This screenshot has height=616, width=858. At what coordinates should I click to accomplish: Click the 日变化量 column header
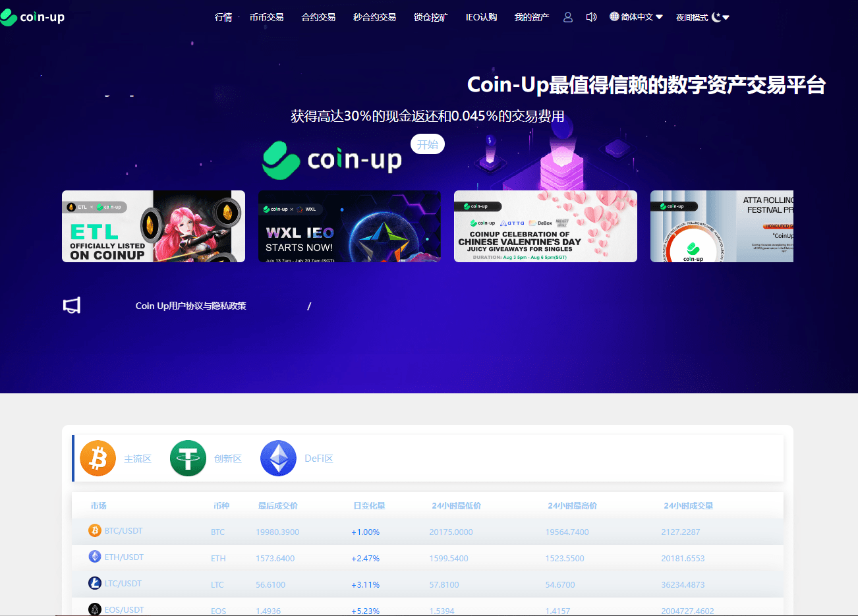(369, 505)
